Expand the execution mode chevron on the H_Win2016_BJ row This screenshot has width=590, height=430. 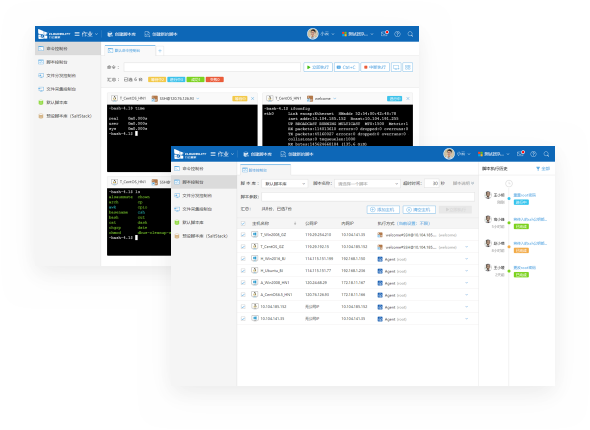[x=467, y=259]
